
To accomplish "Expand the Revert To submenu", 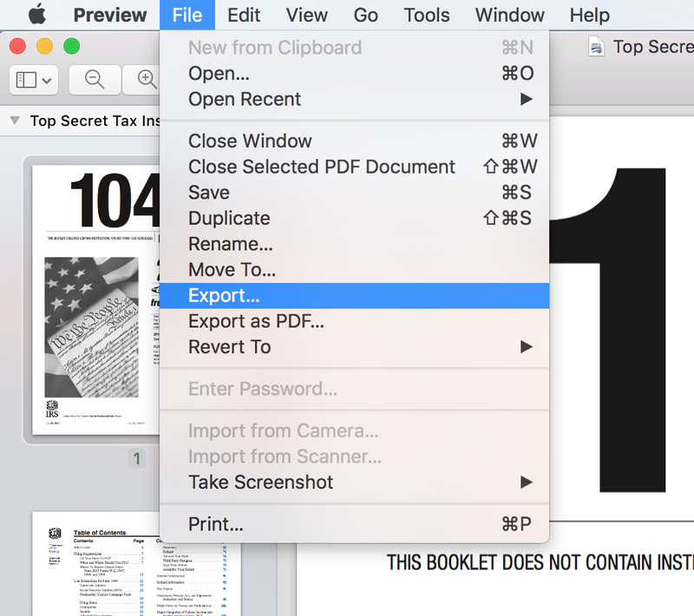I will (x=354, y=347).
